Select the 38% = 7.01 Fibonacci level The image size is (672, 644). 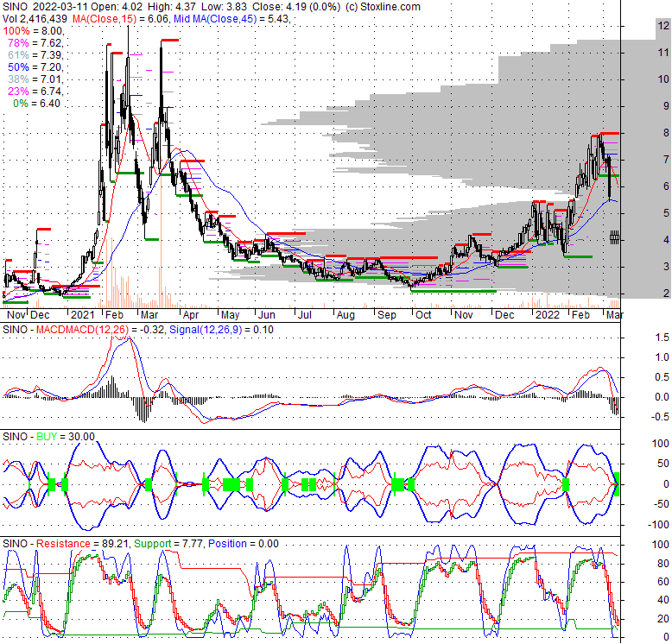click(x=35, y=79)
